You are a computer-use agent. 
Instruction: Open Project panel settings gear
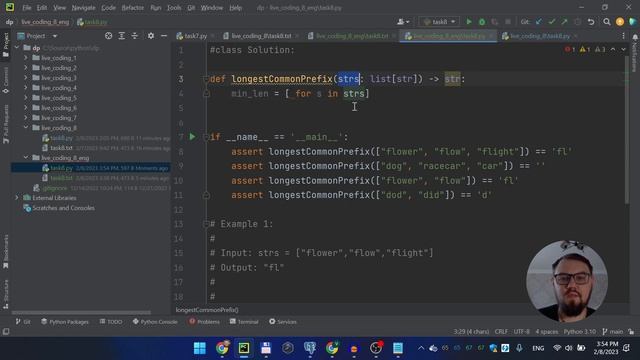click(x=151, y=36)
